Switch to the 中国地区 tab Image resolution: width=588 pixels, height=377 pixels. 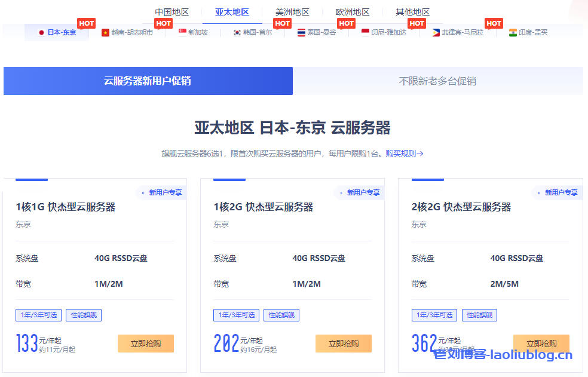coord(171,12)
